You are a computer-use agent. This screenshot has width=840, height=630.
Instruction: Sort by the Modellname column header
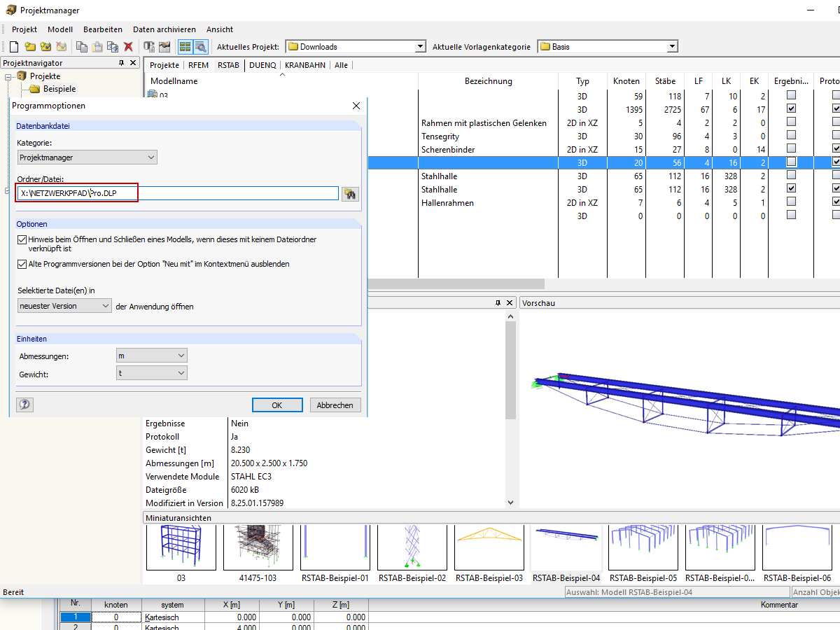point(281,81)
